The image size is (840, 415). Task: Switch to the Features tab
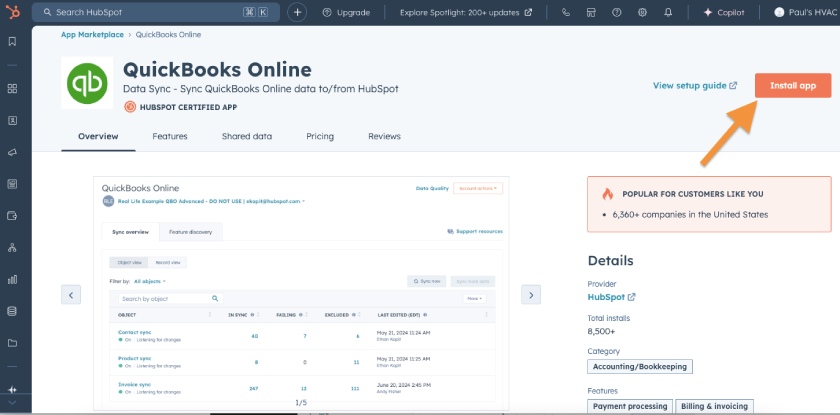[x=170, y=137]
